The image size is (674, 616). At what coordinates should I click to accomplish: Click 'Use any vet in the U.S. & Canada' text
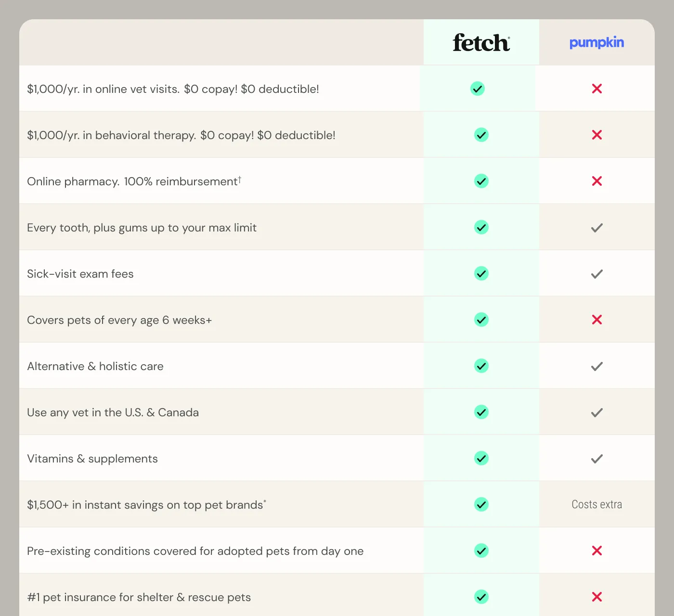113,412
